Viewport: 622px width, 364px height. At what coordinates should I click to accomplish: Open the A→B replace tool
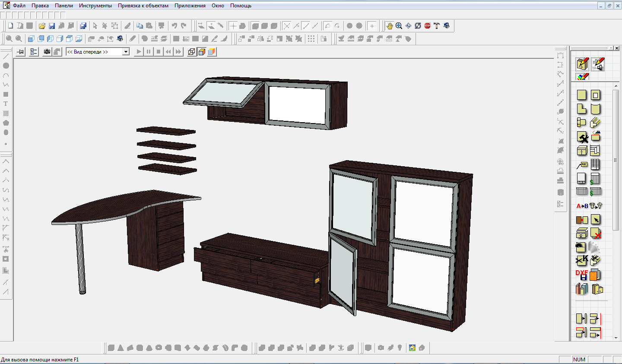[x=582, y=206]
